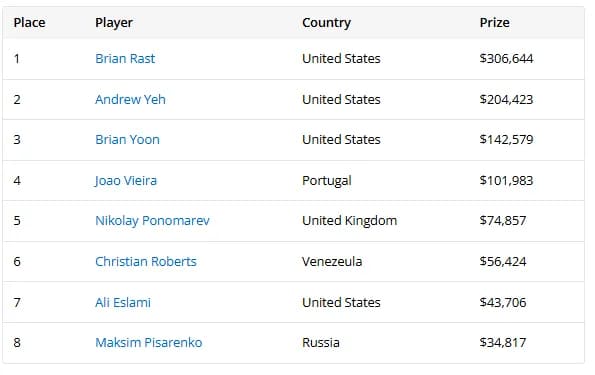
Task: Open Brian Rast player link
Action: point(125,58)
